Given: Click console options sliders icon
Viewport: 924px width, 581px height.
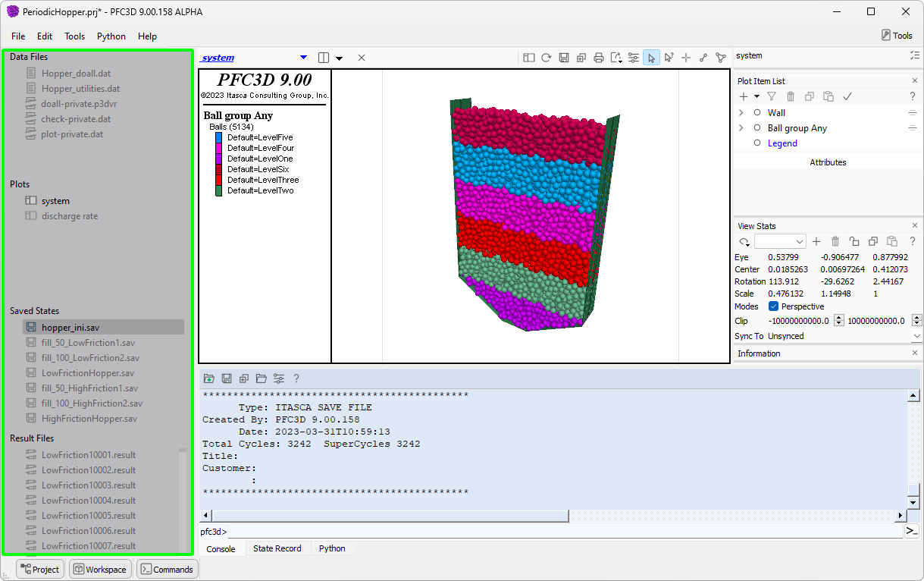Looking at the screenshot, I should [x=278, y=378].
